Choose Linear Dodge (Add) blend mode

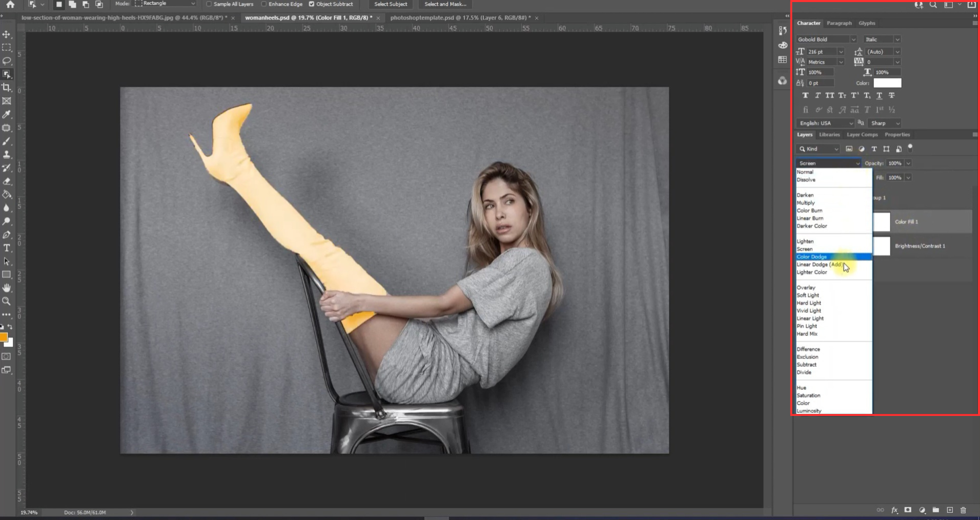(x=819, y=265)
